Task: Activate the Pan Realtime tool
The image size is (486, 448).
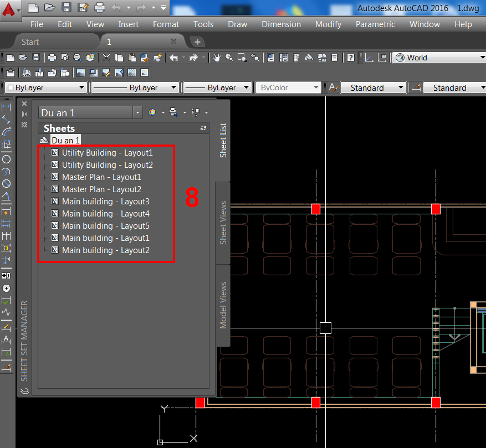Action: (x=217, y=57)
